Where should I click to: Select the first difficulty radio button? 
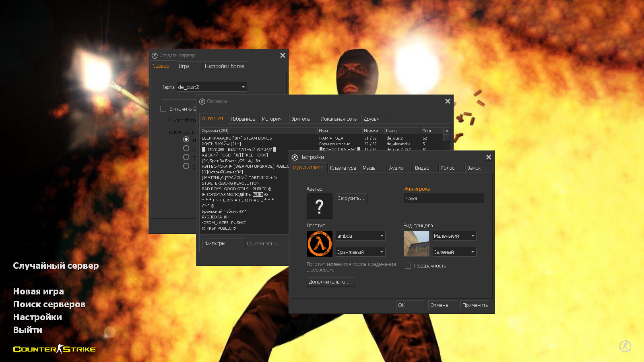point(186,140)
